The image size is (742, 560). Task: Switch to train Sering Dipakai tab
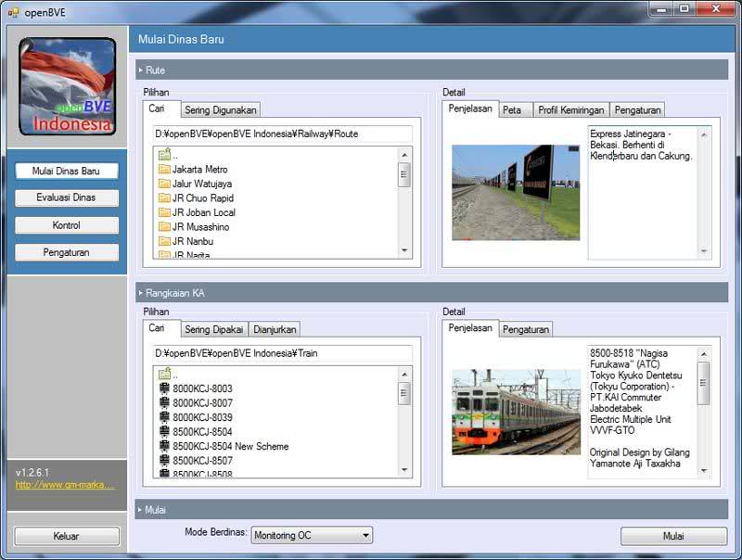pos(214,329)
